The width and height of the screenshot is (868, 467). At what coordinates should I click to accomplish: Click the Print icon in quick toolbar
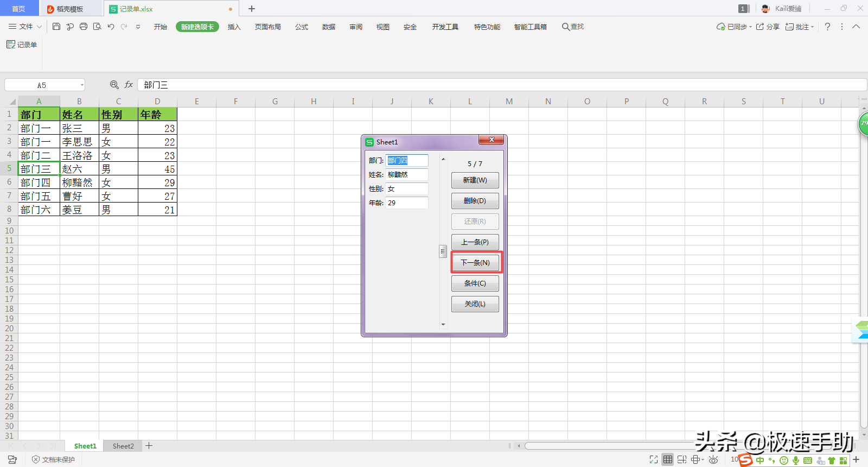pyautogui.click(x=84, y=27)
